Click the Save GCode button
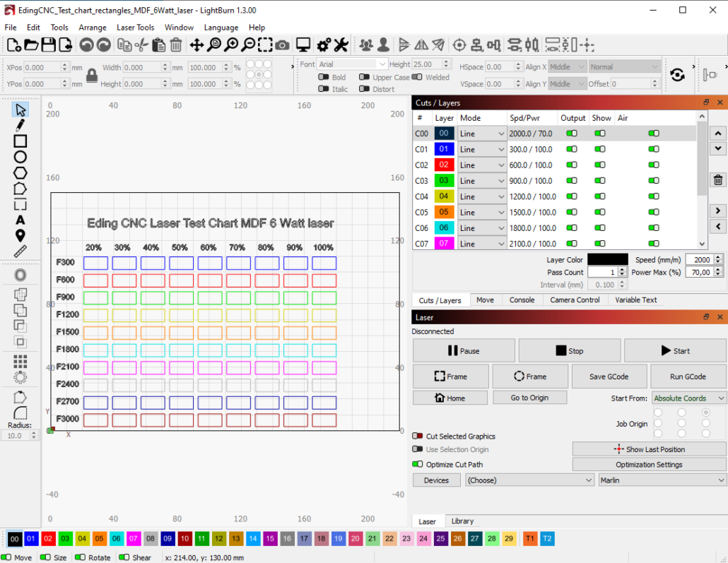 (608, 377)
